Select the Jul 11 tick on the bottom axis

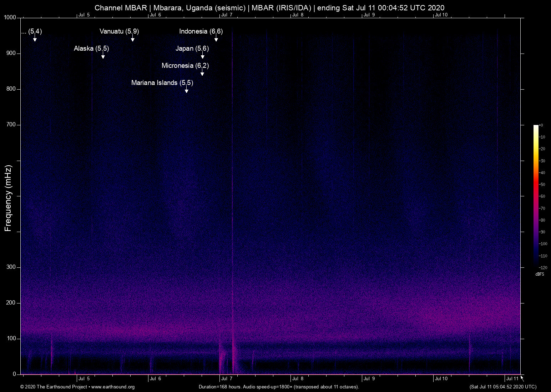(512, 379)
